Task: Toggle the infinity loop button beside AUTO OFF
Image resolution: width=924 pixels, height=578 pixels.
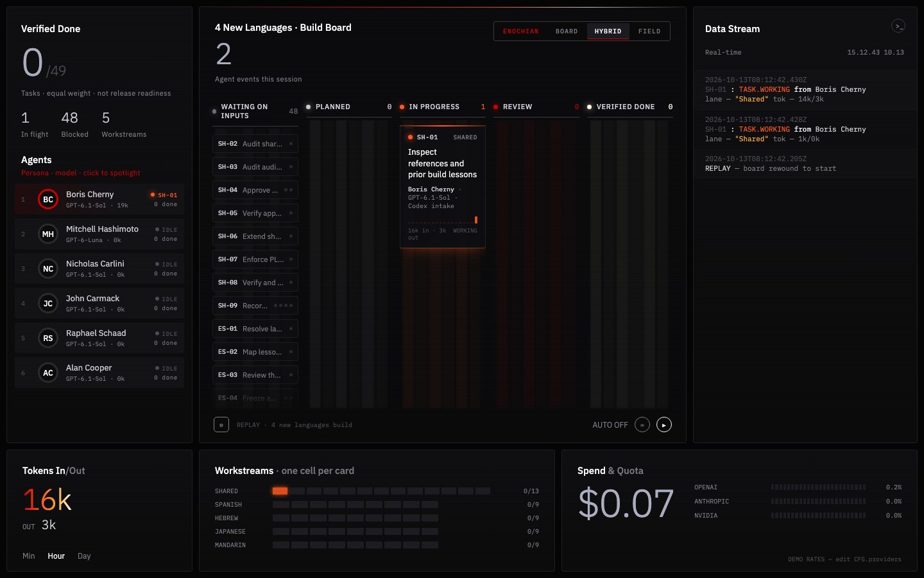Action: tap(642, 425)
